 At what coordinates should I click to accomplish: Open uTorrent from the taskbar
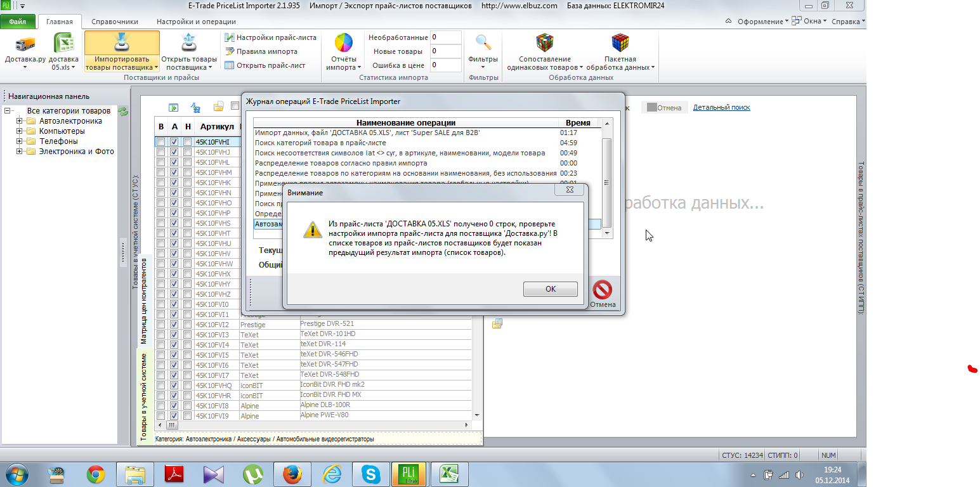(x=252, y=474)
